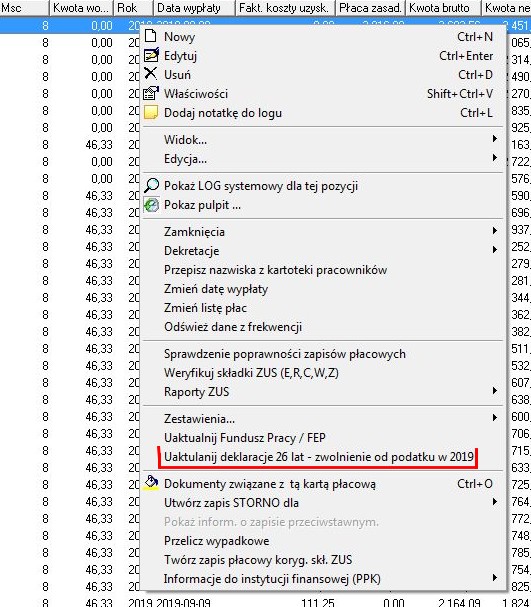Screen dimensions: 531x607
Task: Choose Przelicz wypadkowe
Action: click(x=216, y=541)
